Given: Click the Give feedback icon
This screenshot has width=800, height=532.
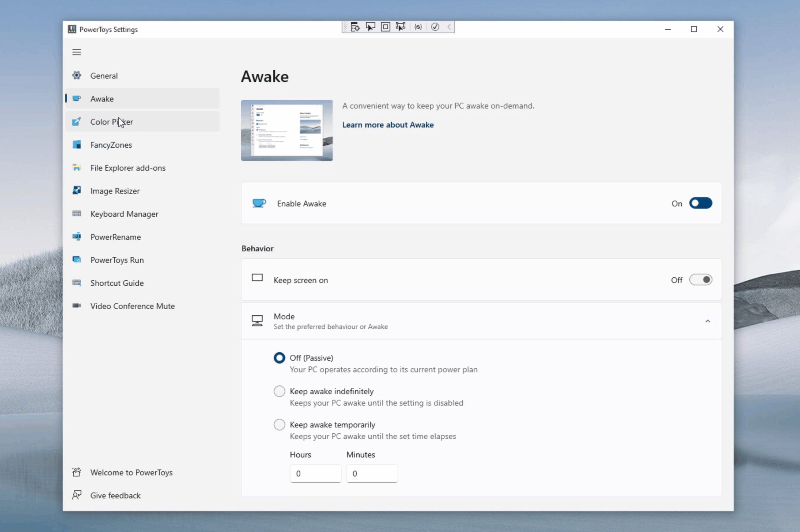Looking at the screenshot, I should [77, 495].
